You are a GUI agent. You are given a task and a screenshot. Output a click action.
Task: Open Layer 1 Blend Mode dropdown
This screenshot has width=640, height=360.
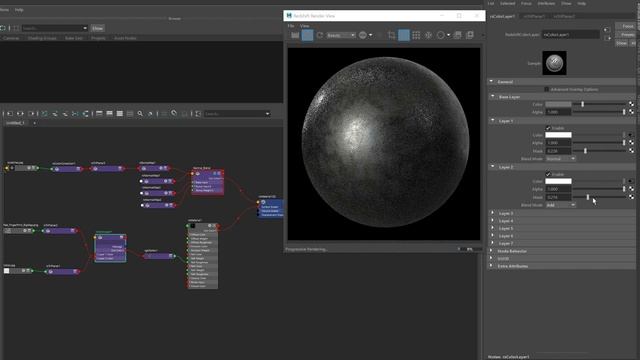tap(560, 159)
